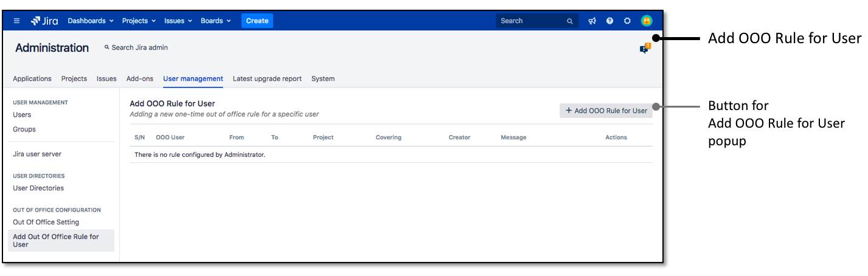Click the hamburger menu icon
This screenshot has height=276, width=868.
tap(17, 21)
